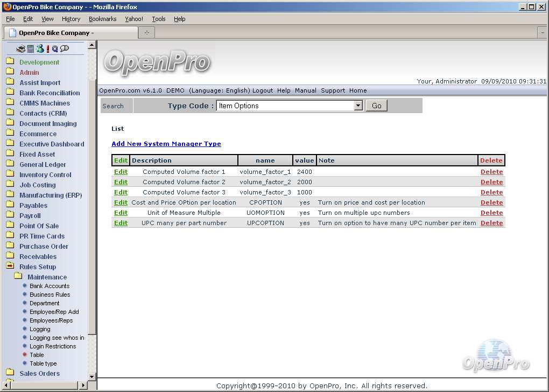549x392 pixels.
Task: Click the sidebar scroll down arrow
Action: tap(92, 376)
